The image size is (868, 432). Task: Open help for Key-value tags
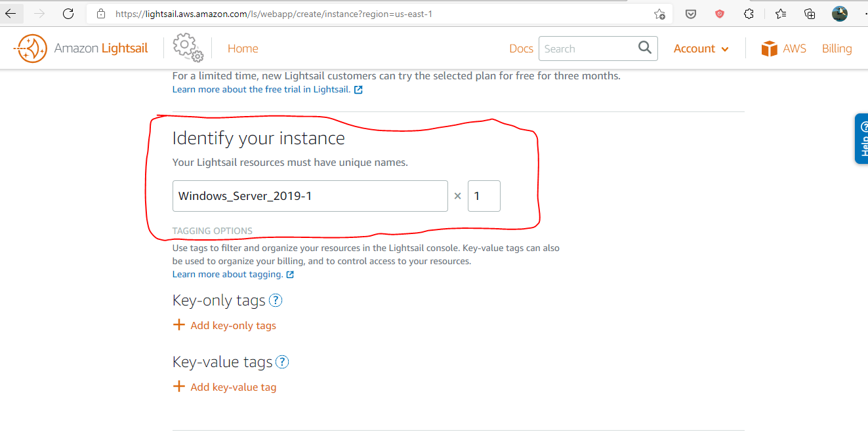pyautogui.click(x=282, y=362)
